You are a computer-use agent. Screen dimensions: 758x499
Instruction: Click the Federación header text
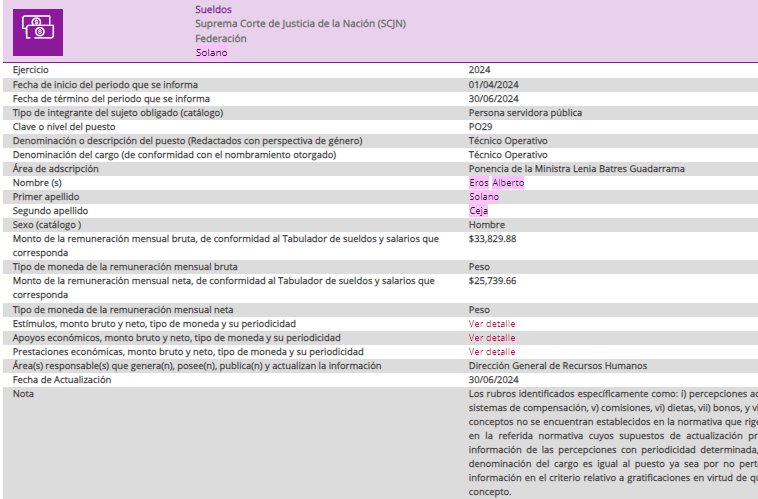[x=220, y=38]
